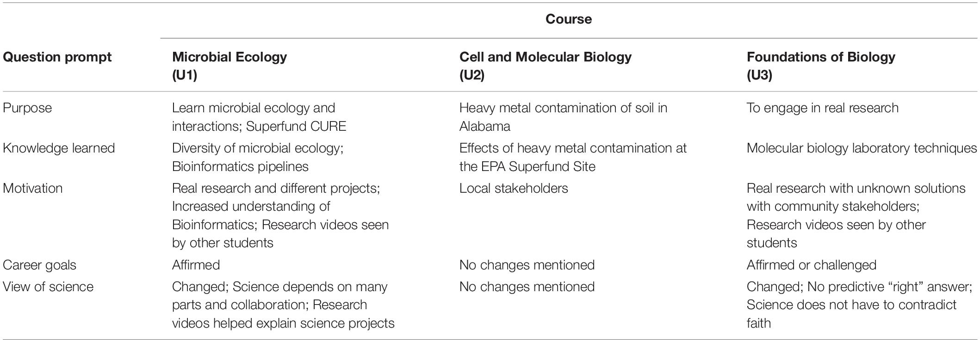Select Heavy metal contamination of soil cell
Viewport: 980px width, 342px height.
tap(563, 117)
